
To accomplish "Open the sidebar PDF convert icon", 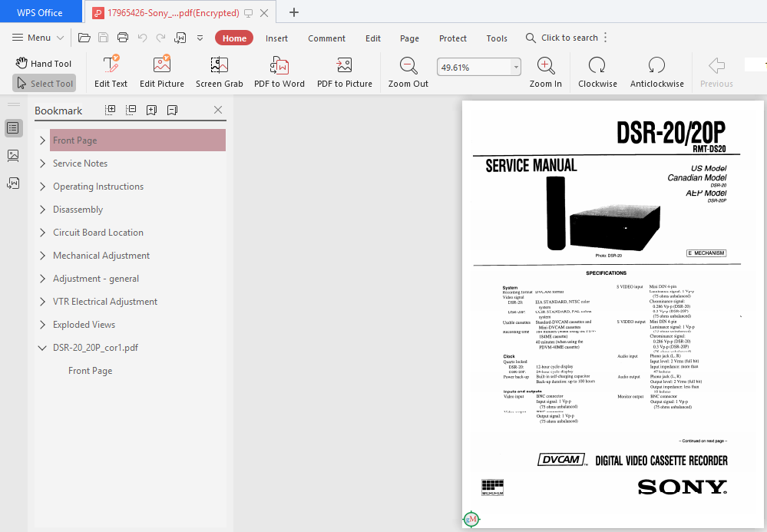I will [13, 183].
